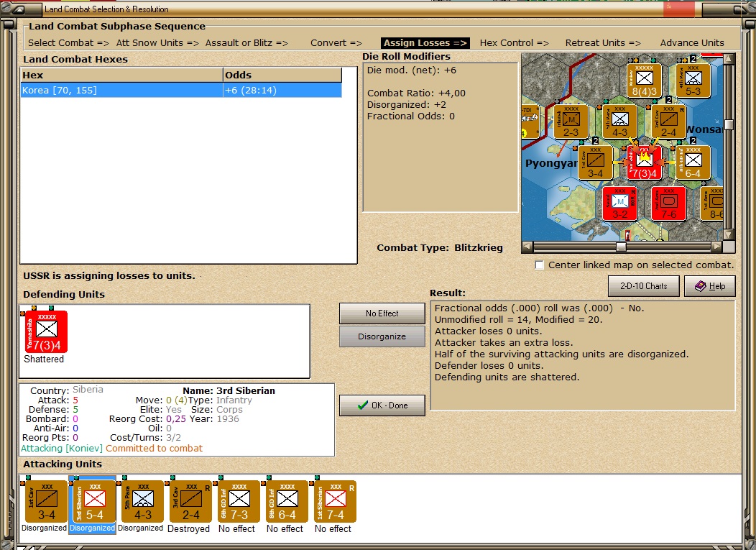This screenshot has width=756, height=550.
Task: Click the Disorganize button
Action: click(x=382, y=336)
